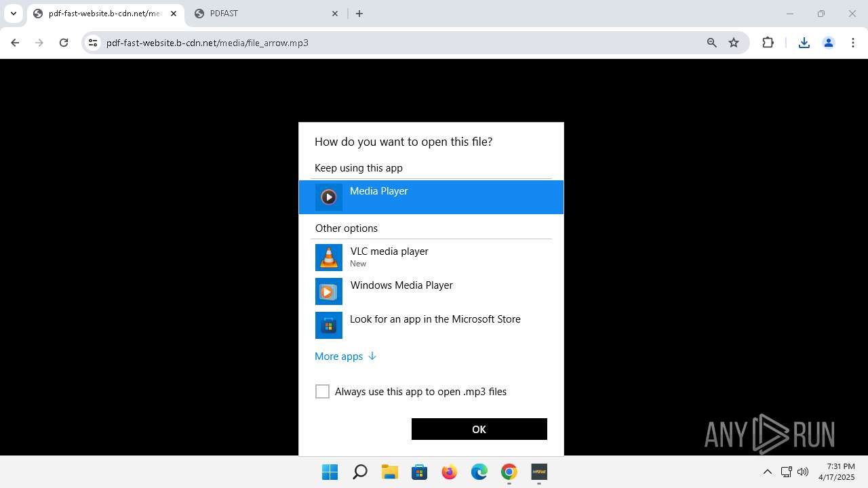868x488 pixels.
Task: View site information icon in address bar
Action: 93,43
